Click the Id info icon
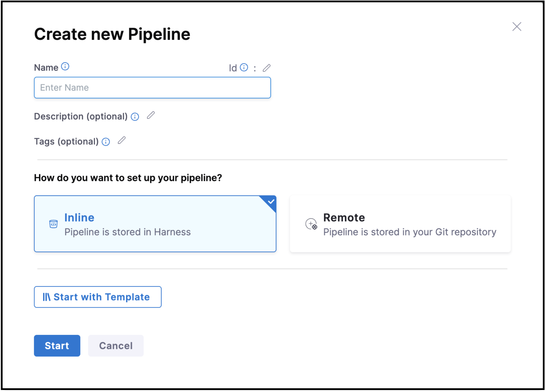 coord(244,67)
